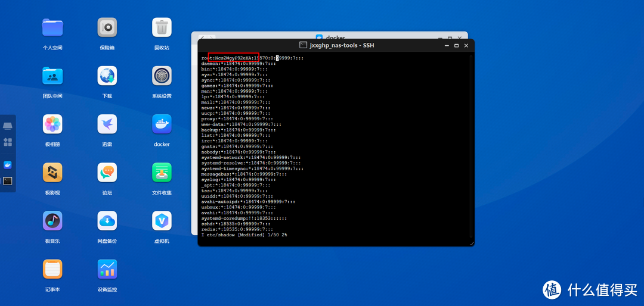Screen dimensions: 644x306
Task: Click the app grid icon in left sidebar
Action: point(8,142)
